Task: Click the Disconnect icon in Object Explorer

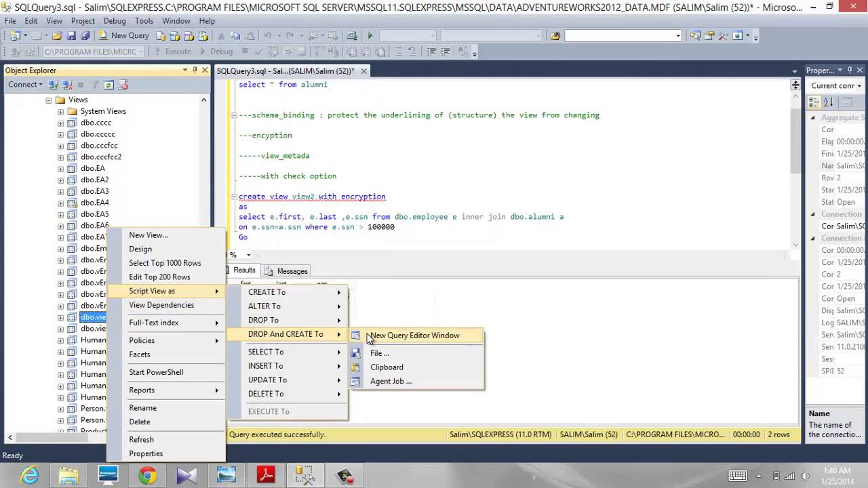Action: click(x=67, y=85)
